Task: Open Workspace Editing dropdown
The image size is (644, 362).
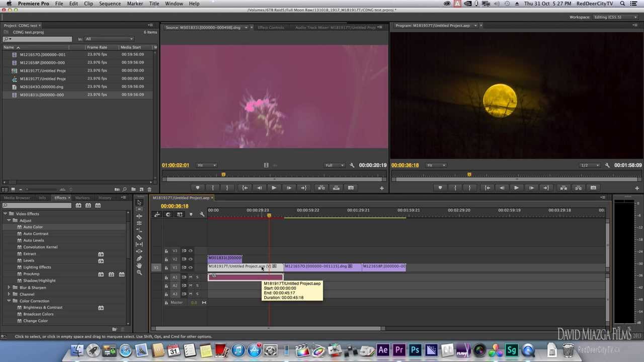Action: [614, 17]
